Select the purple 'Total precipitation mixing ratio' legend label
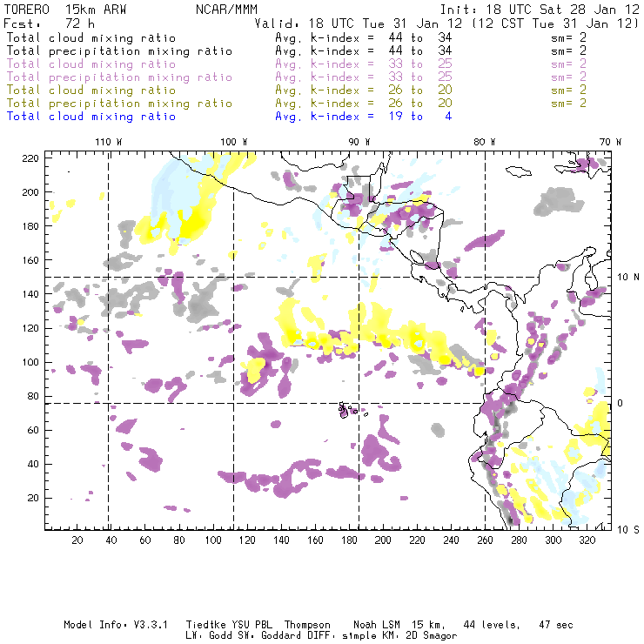The image size is (644, 644). tap(119, 77)
